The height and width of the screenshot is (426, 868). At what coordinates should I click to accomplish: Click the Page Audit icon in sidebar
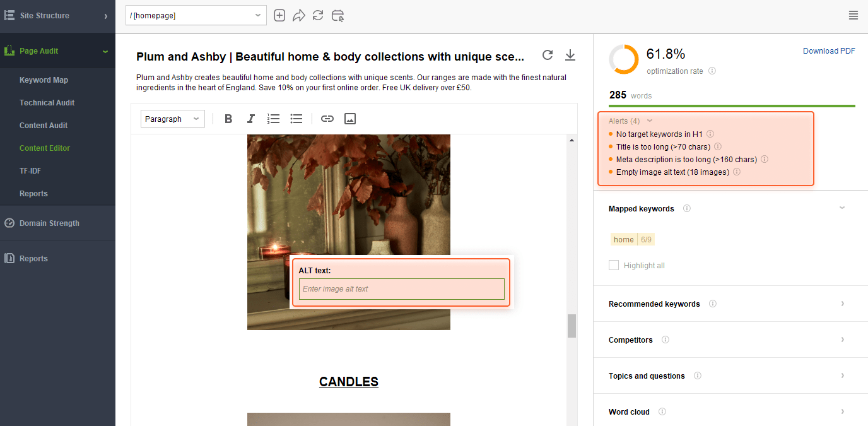coord(9,50)
